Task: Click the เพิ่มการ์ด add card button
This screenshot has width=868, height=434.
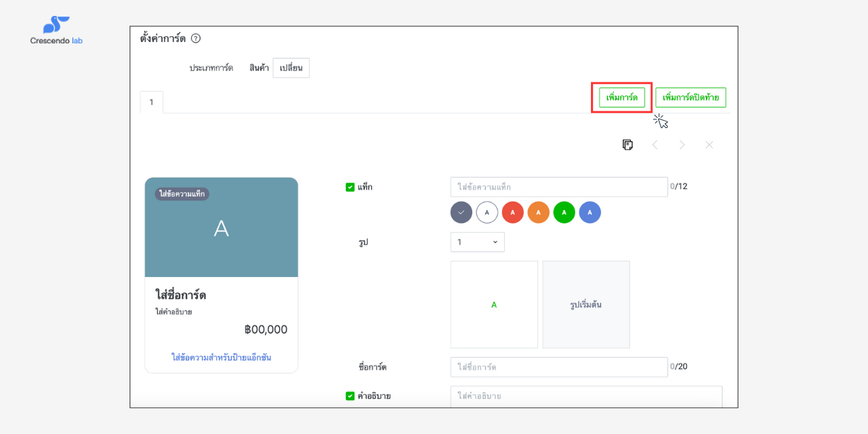Action: [621, 97]
